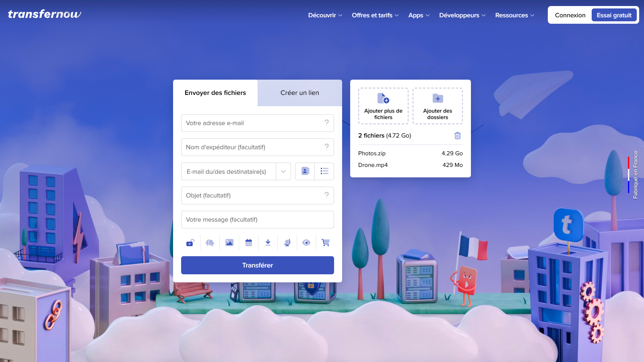Click the recipient list icon
Viewport: 644px width, 362px height.
click(324, 171)
